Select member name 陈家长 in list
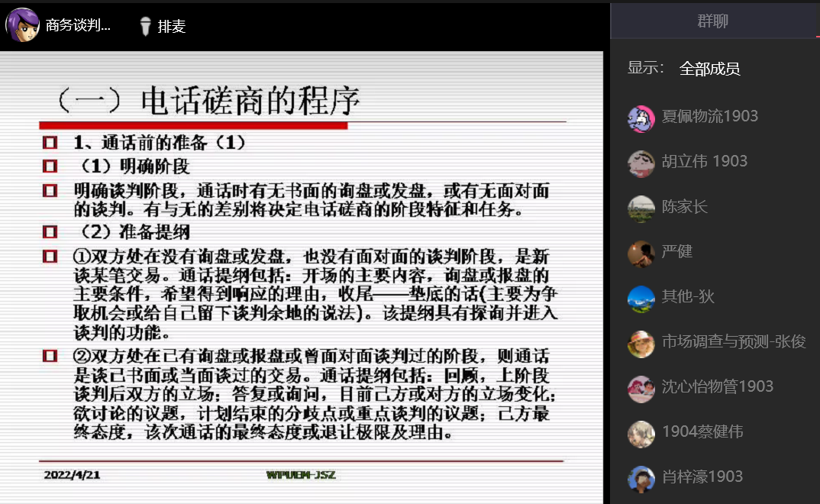 click(x=684, y=207)
